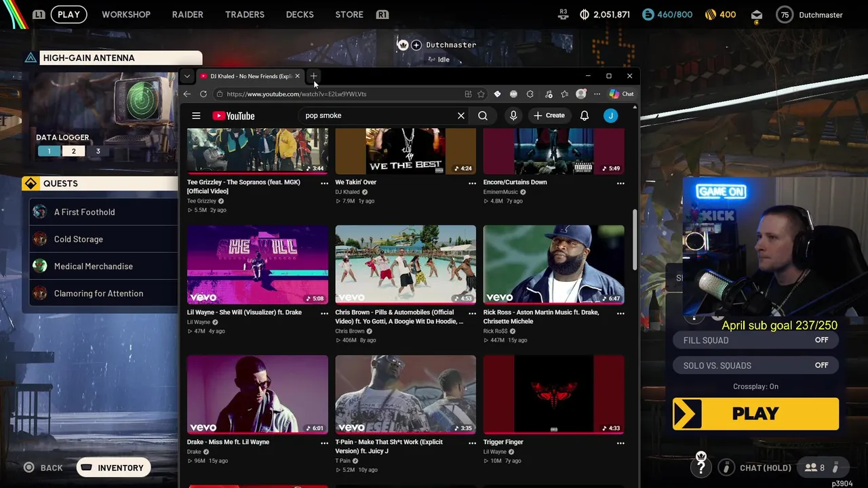
Task: Open the browser profile avatar
Action: [x=581, y=94]
